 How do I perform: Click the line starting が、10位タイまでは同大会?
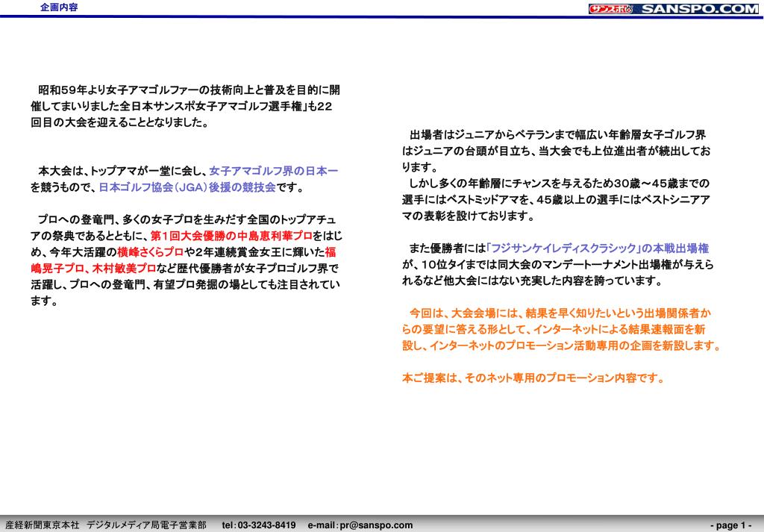coord(558,265)
